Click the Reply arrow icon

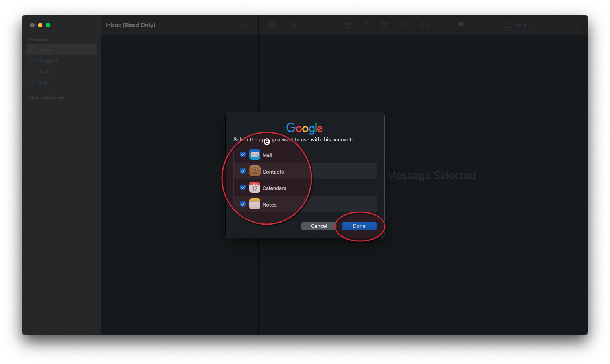(x=406, y=25)
